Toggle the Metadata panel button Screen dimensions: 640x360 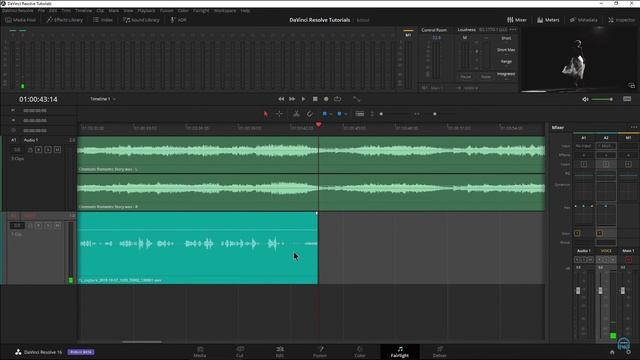click(584, 20)
